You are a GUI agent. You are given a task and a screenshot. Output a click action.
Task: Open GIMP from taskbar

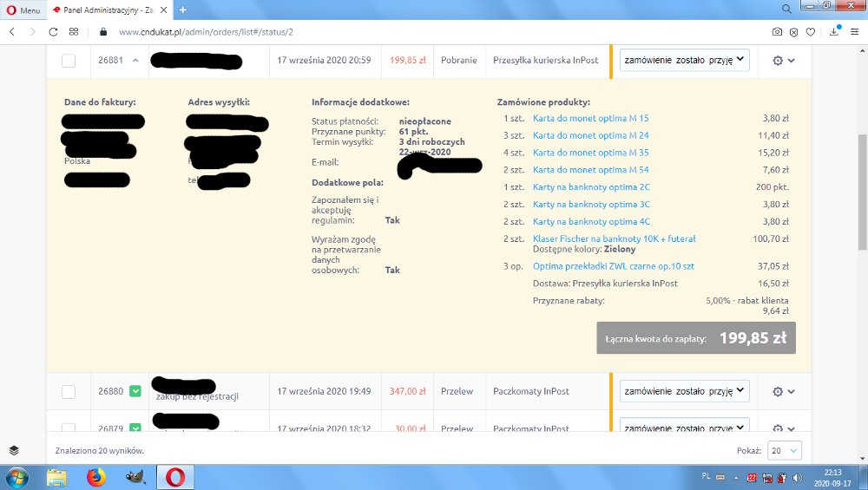[x=135, y=477]
